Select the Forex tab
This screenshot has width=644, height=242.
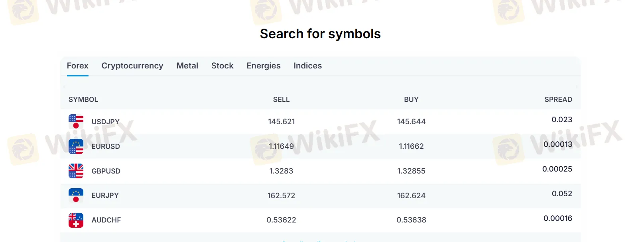click(x=78, y=66)
